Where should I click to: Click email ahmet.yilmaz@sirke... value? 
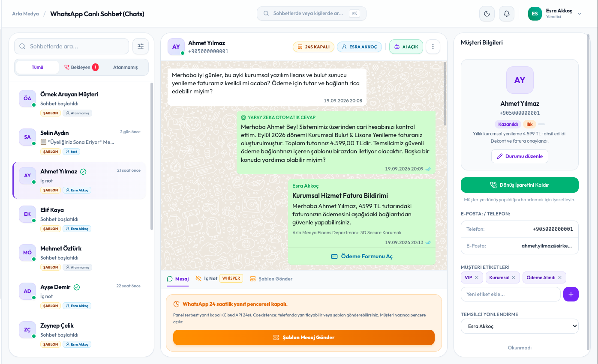(547, 246)
